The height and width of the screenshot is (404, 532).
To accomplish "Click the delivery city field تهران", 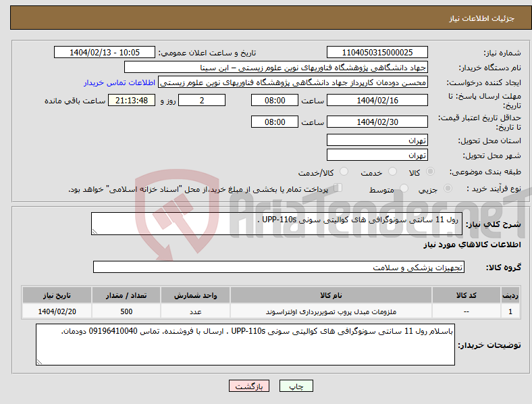I will point(377,155).
